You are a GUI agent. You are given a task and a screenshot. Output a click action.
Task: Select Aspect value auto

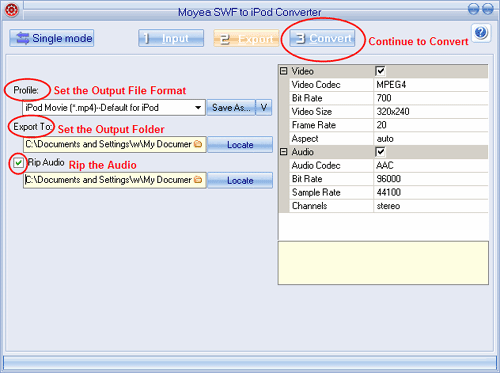coord(431,138)
